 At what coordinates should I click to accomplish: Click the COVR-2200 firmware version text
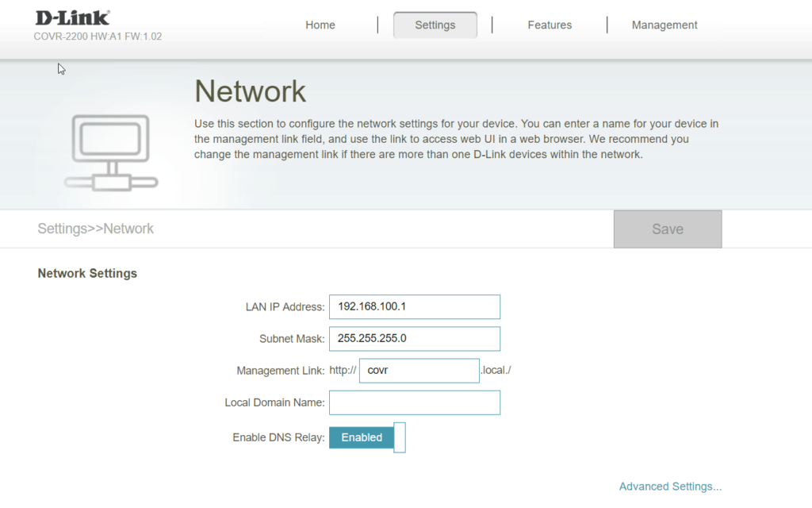[x=98, y=37]
